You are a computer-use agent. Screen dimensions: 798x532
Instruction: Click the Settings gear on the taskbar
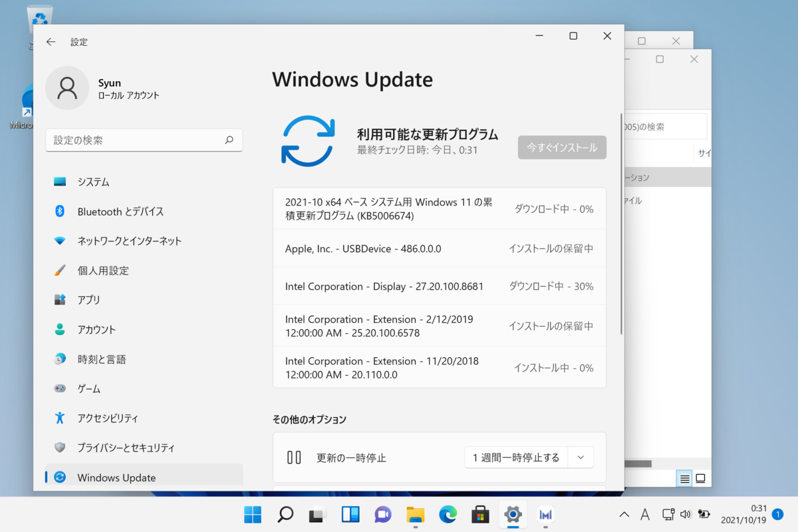pos(513,514)
